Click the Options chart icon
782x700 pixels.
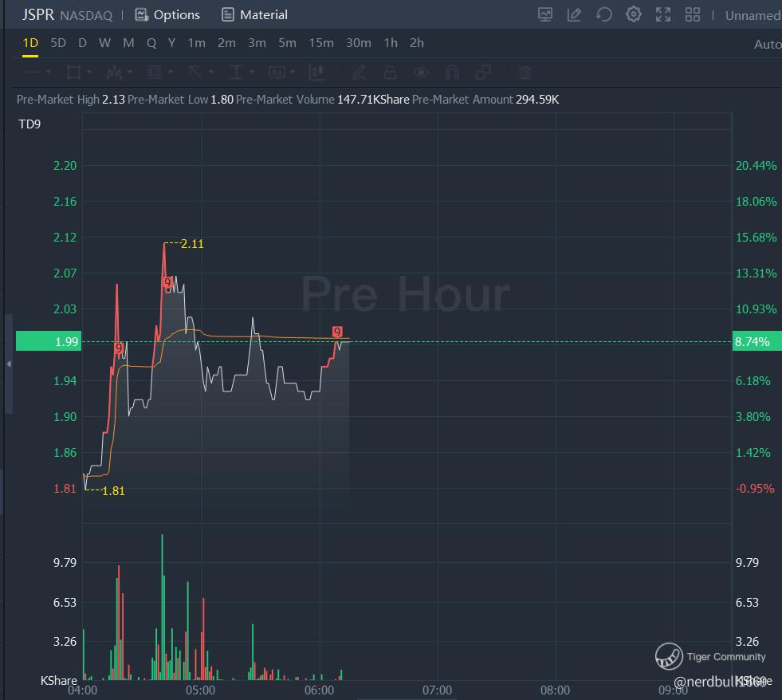(x=142, y=15)
